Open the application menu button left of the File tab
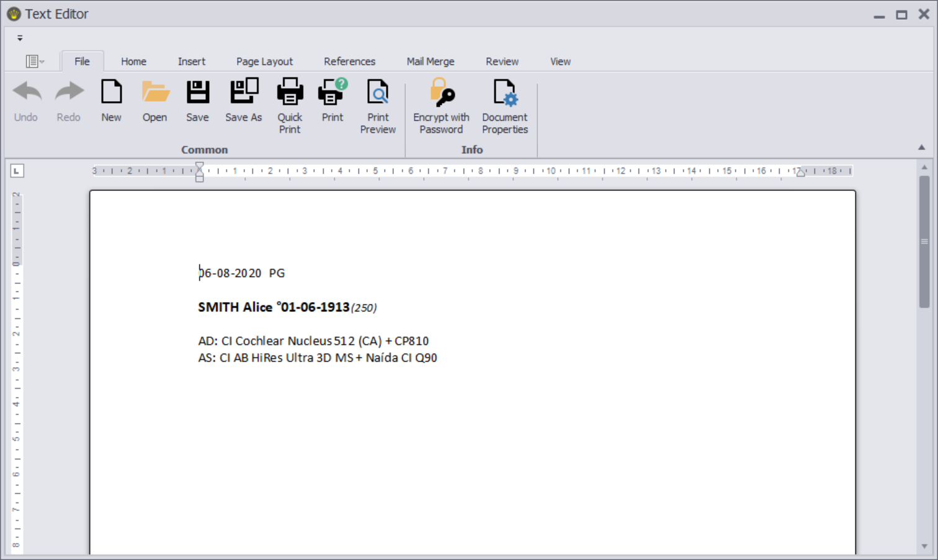The height and width of the screenshot is (560, 938). pyautogui.click(x=35, y=61)
